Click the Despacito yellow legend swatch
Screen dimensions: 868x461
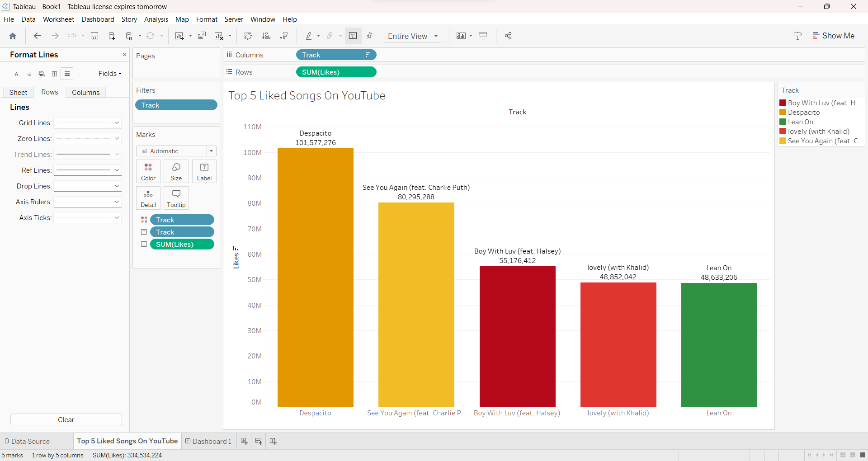tap(783, 112)
